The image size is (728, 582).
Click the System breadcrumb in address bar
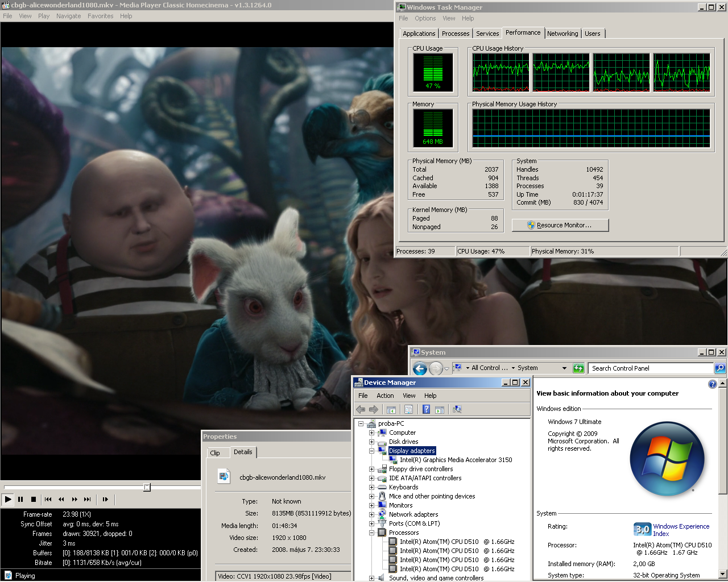pos(527,368)
